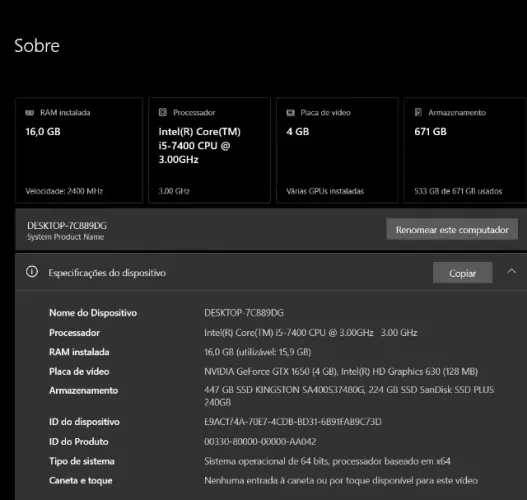Click the RAM instalada chip icon
The image size is (527, 500).
[x=30, y=113]
